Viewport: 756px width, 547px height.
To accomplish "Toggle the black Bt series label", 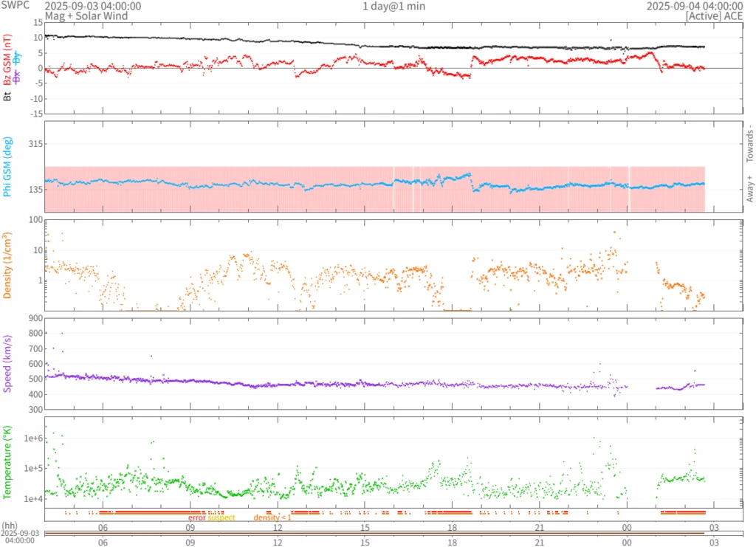I will (x=7, y=96).
